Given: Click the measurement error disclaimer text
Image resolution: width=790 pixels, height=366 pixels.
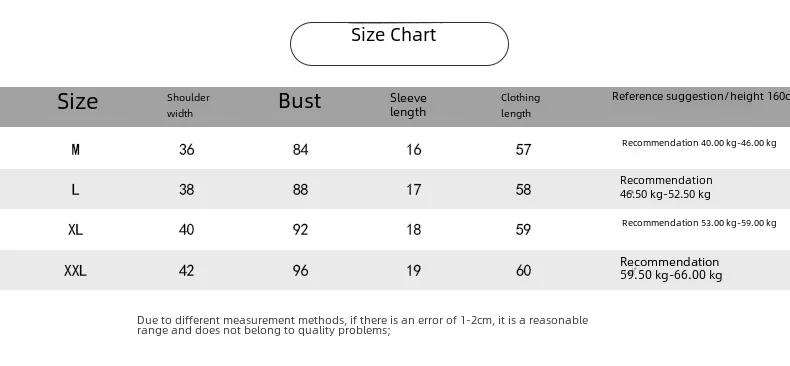Looking at the screenshot, I should click(362, 325).
